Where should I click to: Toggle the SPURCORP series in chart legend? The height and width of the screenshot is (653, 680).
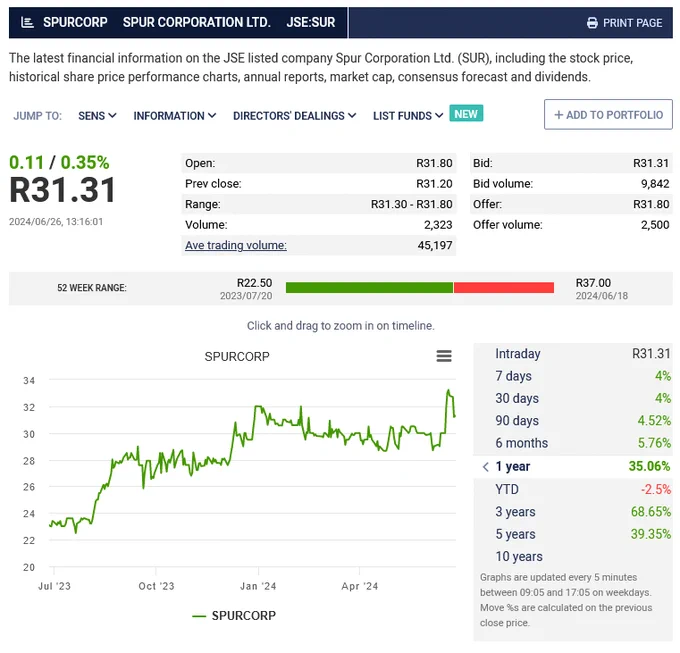(x=234, y=615)
